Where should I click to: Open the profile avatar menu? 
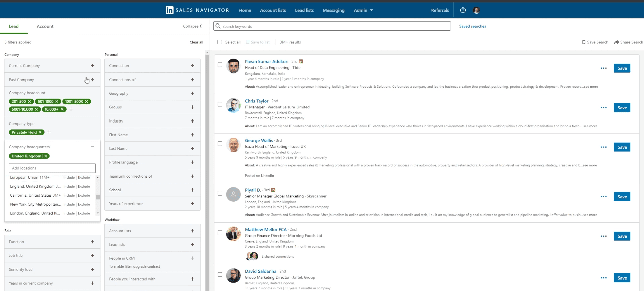coord(476,10)
